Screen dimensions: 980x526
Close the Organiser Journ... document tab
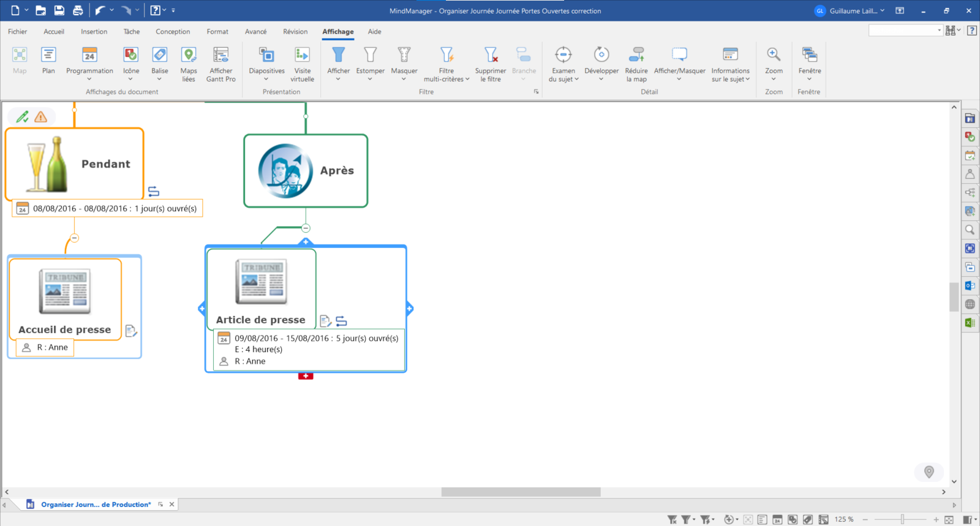172,505
